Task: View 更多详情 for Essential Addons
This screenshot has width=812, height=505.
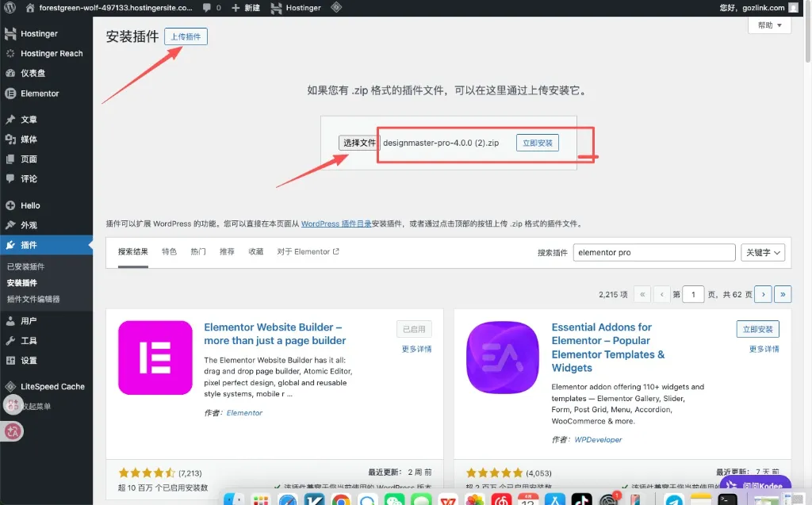Action: [764, 349]
